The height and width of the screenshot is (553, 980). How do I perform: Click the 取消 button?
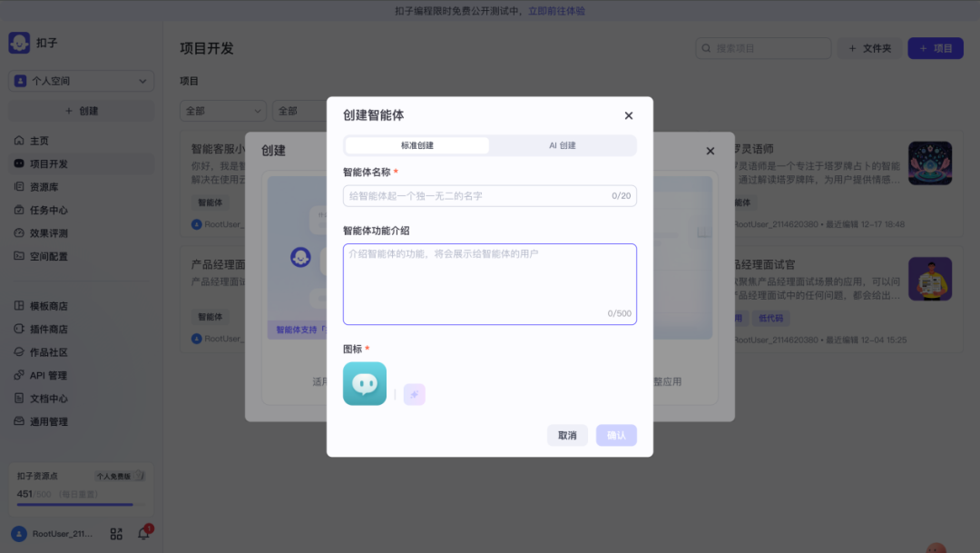click(x=567, y=436)
